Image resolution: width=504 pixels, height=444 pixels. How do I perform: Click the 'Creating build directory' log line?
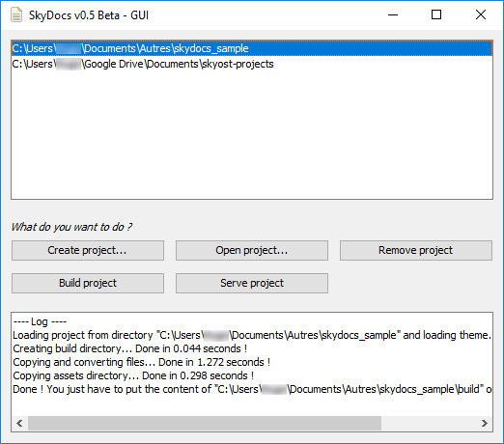point(130,348)
